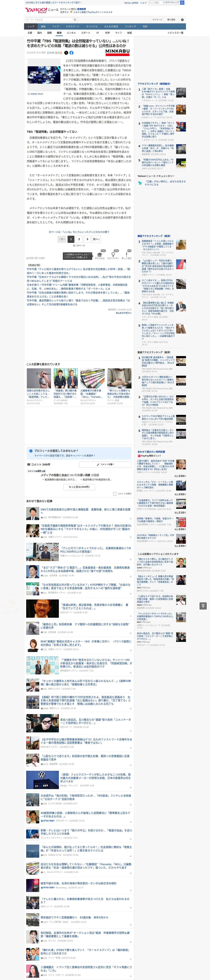The width and height of the screenshot is (210, 980).
Task: Share the article on X
Action: pos(66,53)
